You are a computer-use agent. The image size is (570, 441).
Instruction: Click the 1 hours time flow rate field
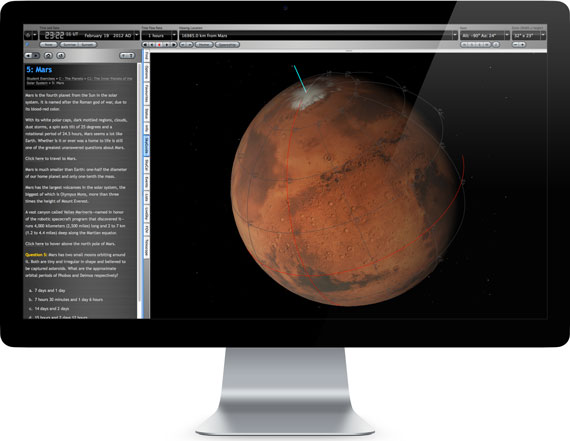coord(156,36)
